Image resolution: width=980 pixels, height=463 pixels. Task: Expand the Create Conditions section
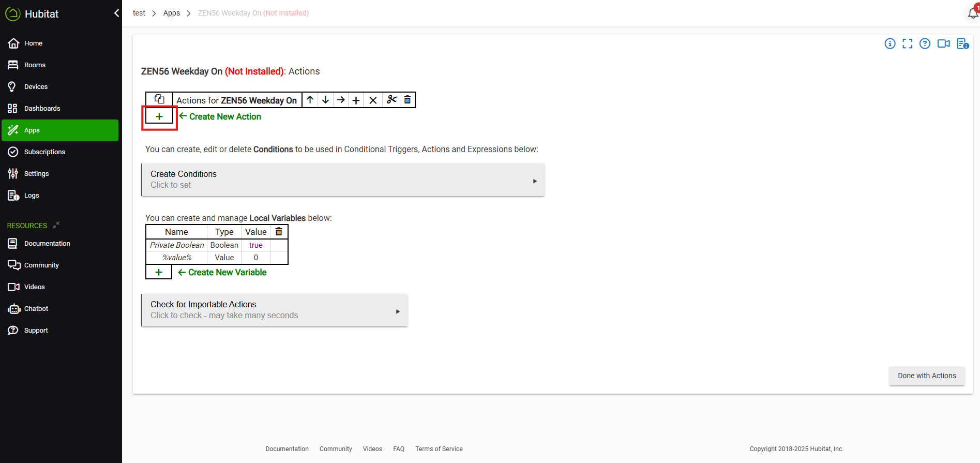[x=343, y=180]
